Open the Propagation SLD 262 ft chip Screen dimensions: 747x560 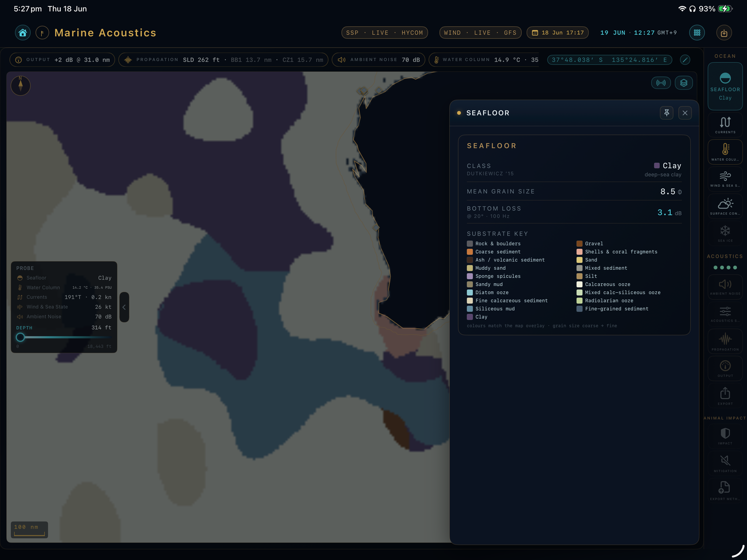pyautogui.click(x=224, y=60)
